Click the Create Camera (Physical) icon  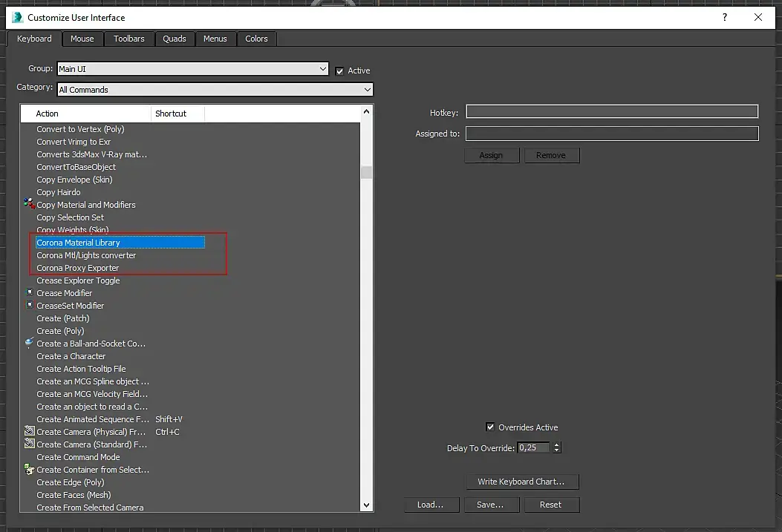coord(30,431)
